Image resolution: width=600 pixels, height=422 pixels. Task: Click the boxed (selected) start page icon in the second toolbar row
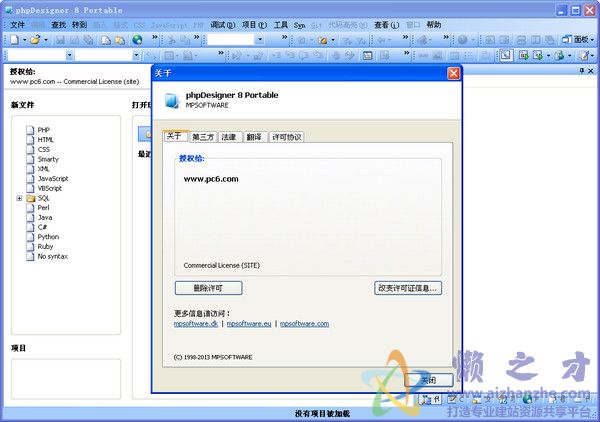pyautogui.click(x=506, y=55)
